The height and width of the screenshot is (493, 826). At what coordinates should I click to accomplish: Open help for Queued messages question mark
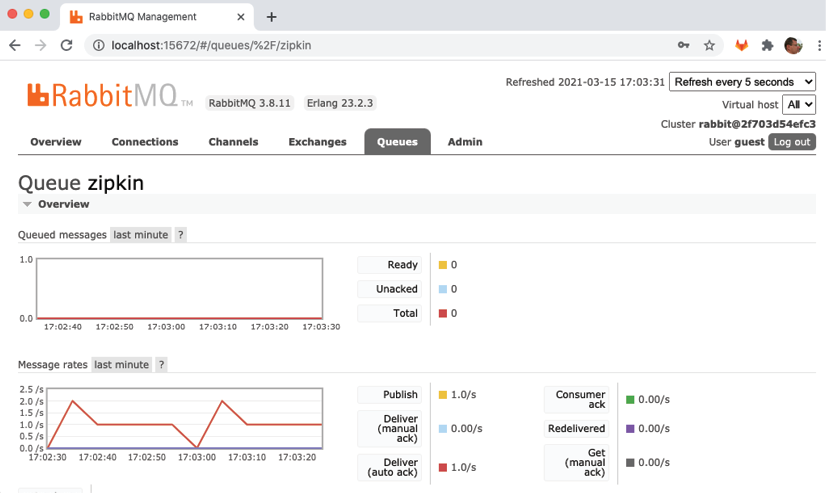coord(181,235)
